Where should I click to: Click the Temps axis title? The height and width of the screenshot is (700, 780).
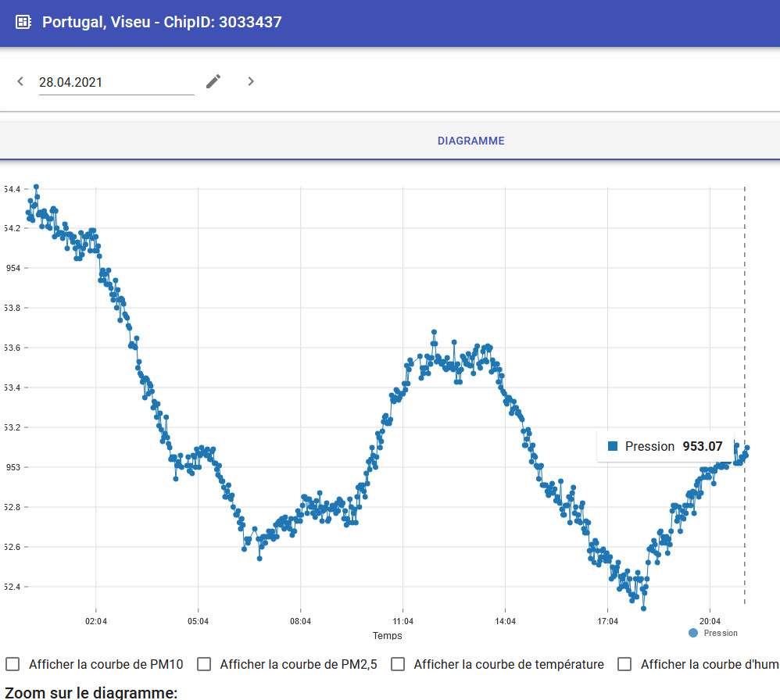(388, 635)
